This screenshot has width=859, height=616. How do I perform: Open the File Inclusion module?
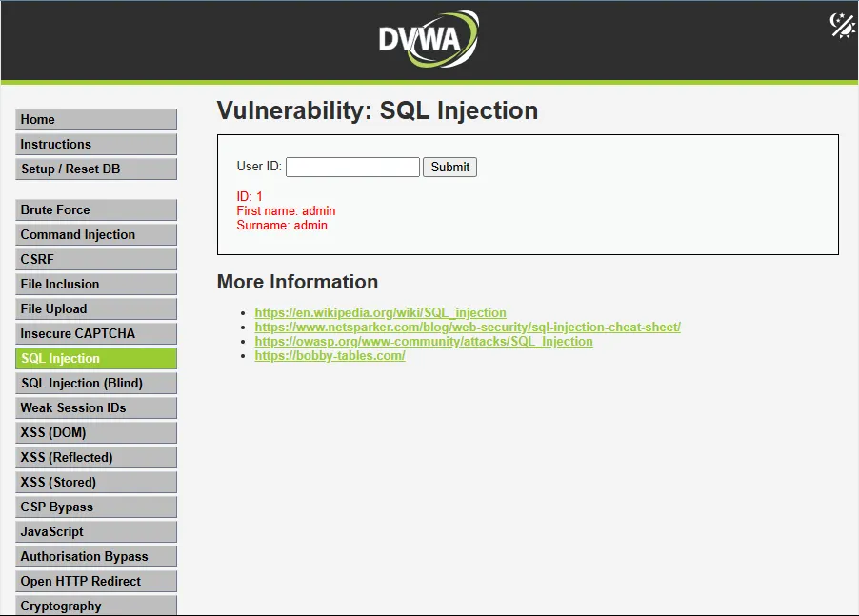pyautogui.click(x=95, y=284)
